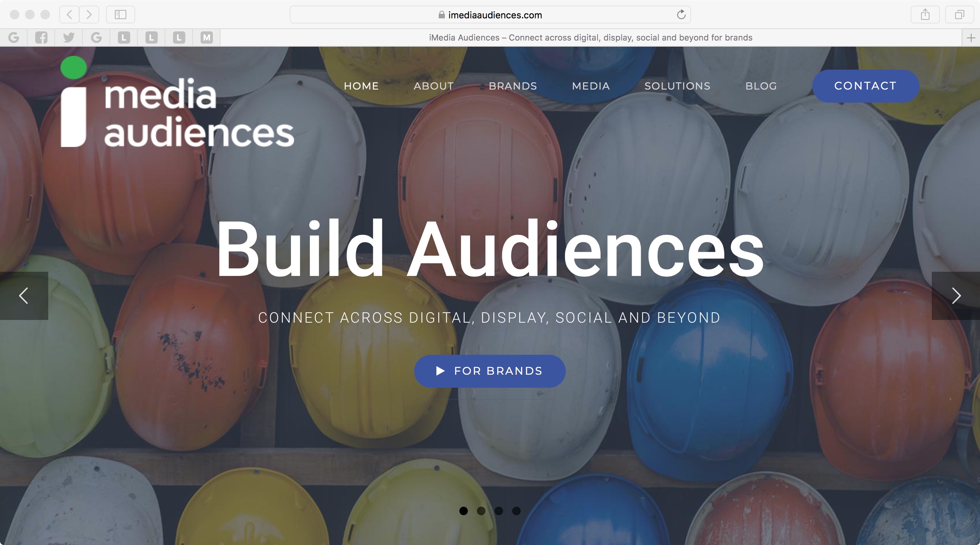Add a new tab with plus icon

coord(971,38)
